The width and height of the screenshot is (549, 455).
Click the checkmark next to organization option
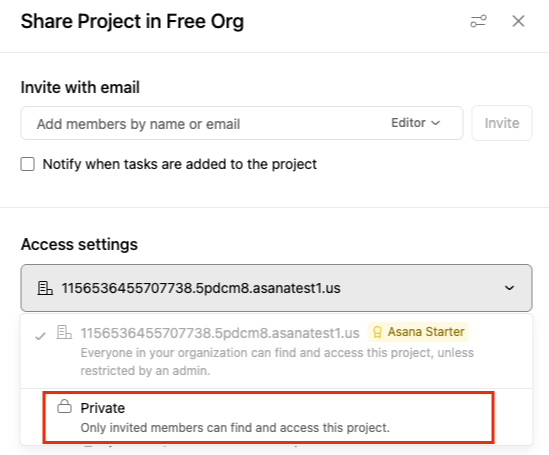click(x=41, y=336)
